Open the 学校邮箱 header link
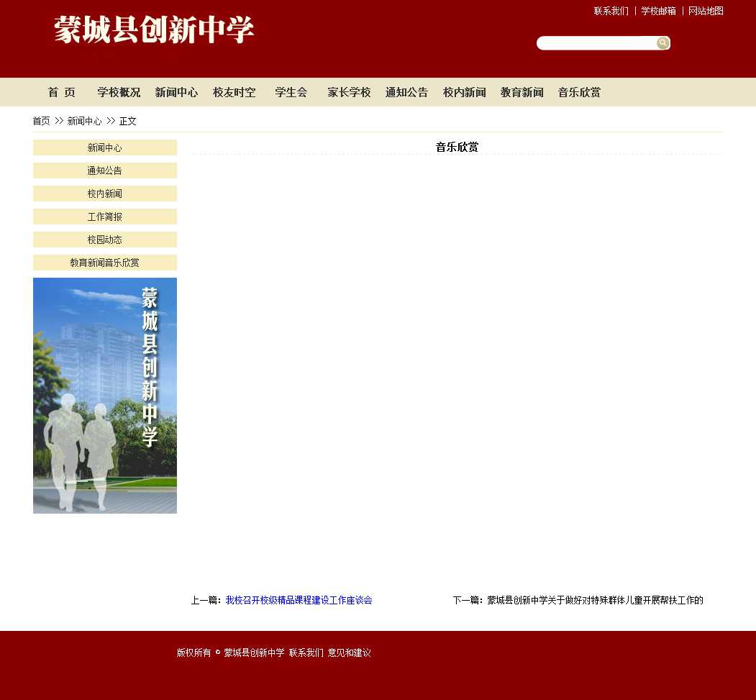 click(x=658, y=12)
